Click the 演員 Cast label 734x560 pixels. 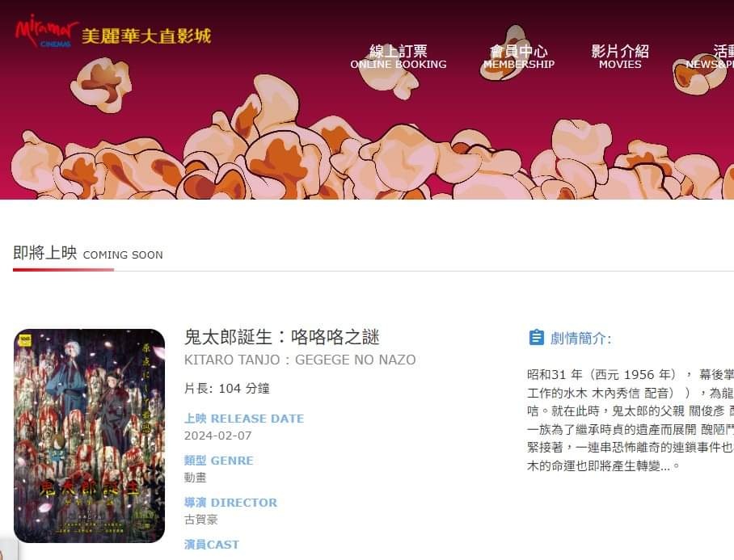point(212,545)
